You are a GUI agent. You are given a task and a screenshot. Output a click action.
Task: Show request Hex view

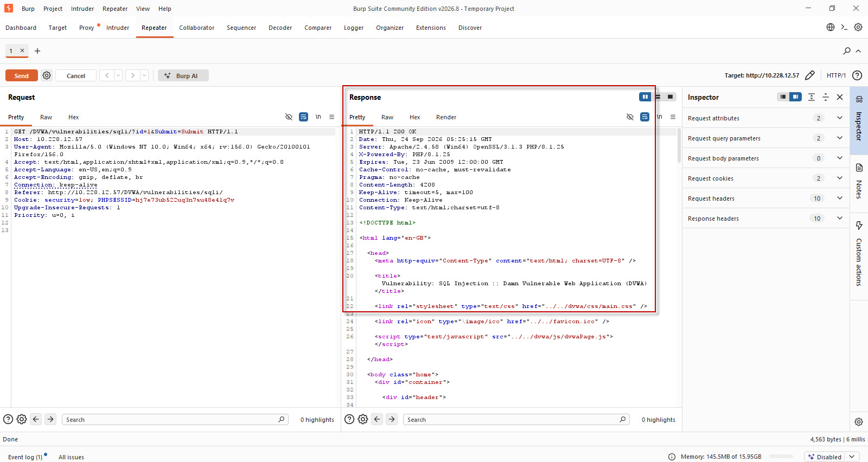[x=73, y=117]
